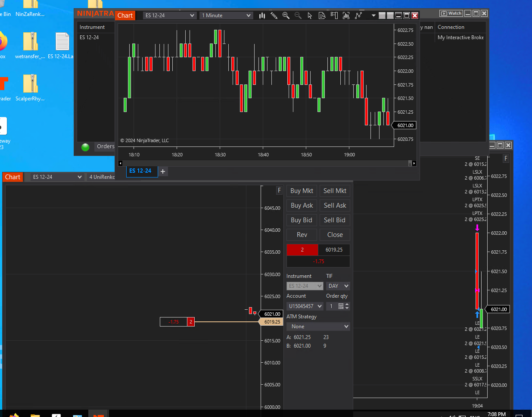This screenshot has height=417, width=532.
Task: Select the wetransfer_ zip desktop icon
Action: point(30,46)
